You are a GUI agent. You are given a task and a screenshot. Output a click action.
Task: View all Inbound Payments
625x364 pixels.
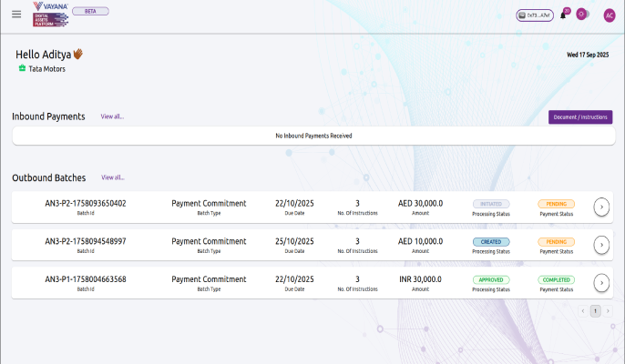[112, 117]
